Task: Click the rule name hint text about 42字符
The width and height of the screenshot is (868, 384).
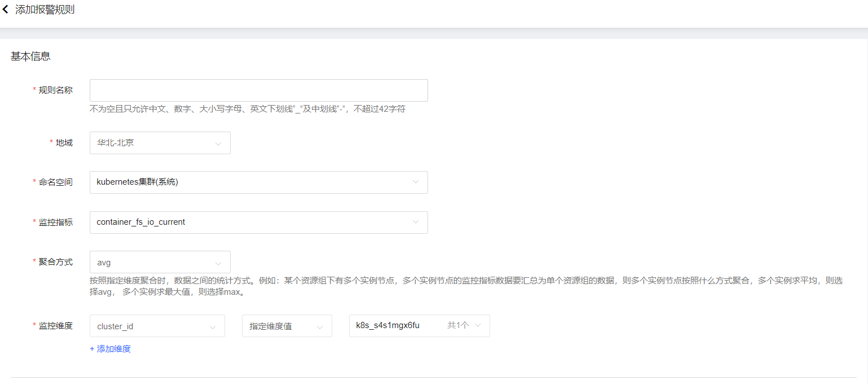Action: click(x=248, y=109)
